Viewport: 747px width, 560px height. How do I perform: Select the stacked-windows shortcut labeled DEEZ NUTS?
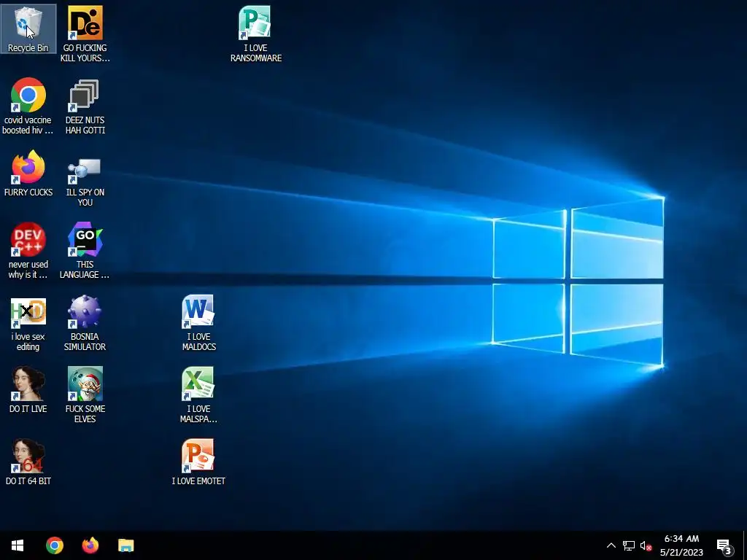pos(85,106)
